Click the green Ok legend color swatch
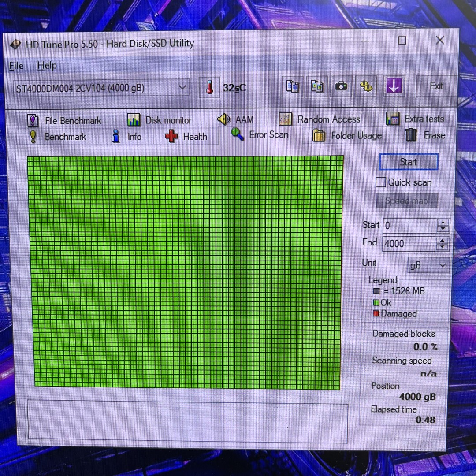The width and height of the screenshot is (476, 476). (376, 303)
